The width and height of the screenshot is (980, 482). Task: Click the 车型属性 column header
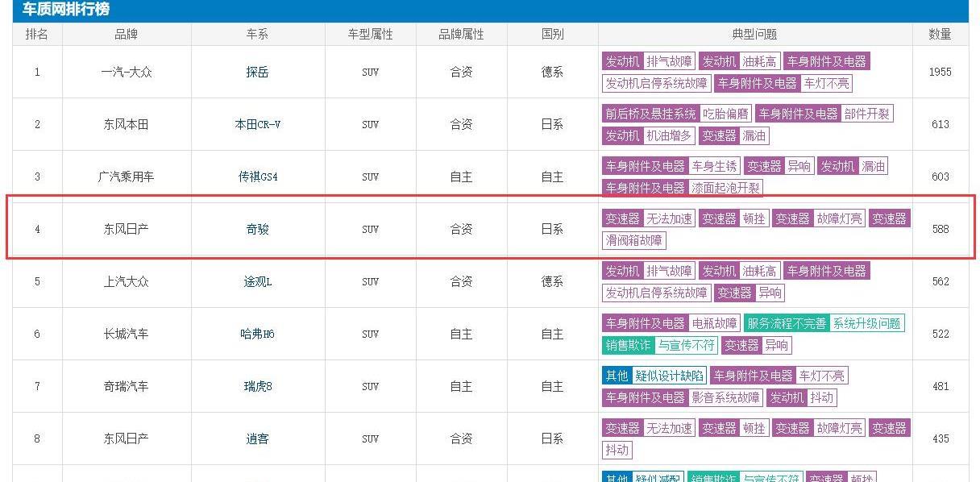pos(370,34)
